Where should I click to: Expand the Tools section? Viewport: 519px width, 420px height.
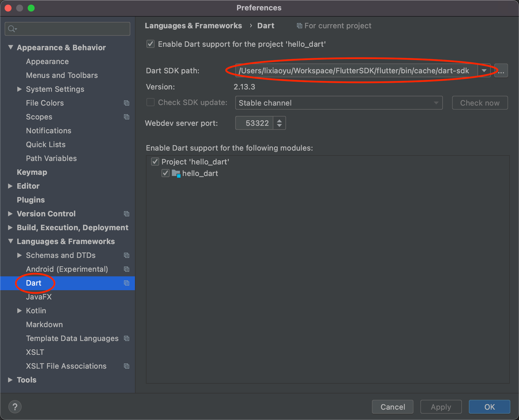[10, 380]
